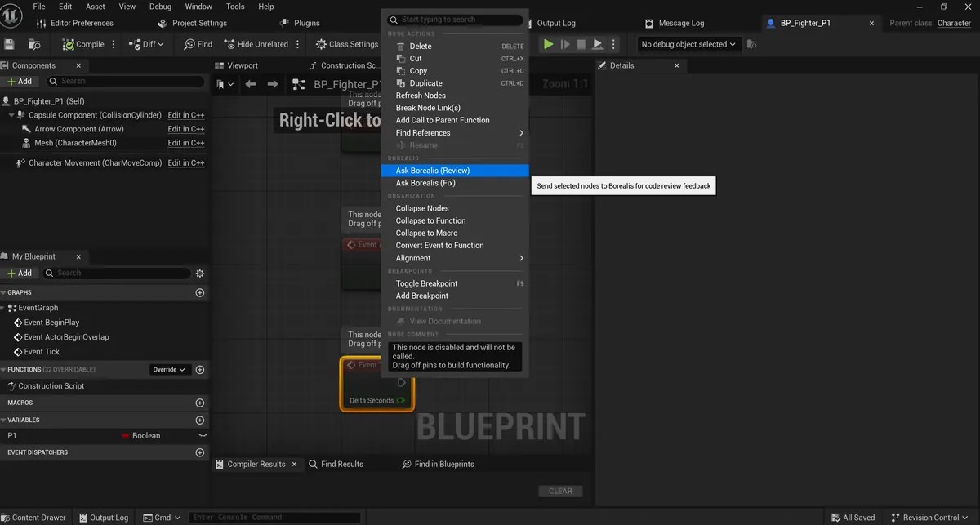980x525 pixels.
Task: Open Compile options three-dot menu
Action: [x=114, y=44]
